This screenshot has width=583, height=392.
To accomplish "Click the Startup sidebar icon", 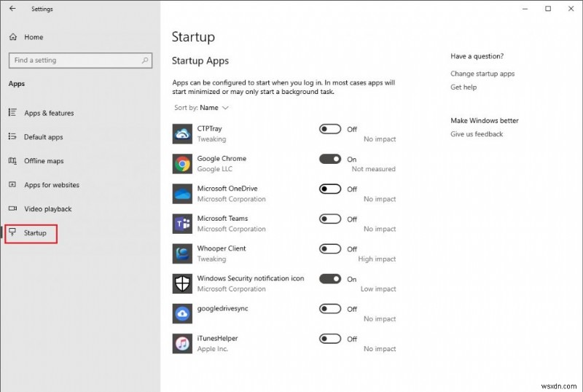I will click(12, 232).
